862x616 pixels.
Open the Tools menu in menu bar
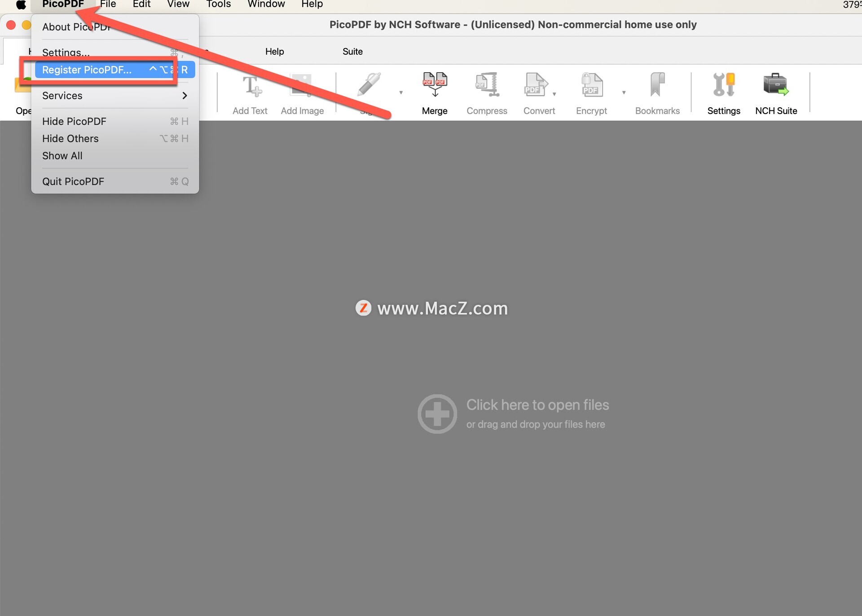pyautogui.click(x=219, y=4)
